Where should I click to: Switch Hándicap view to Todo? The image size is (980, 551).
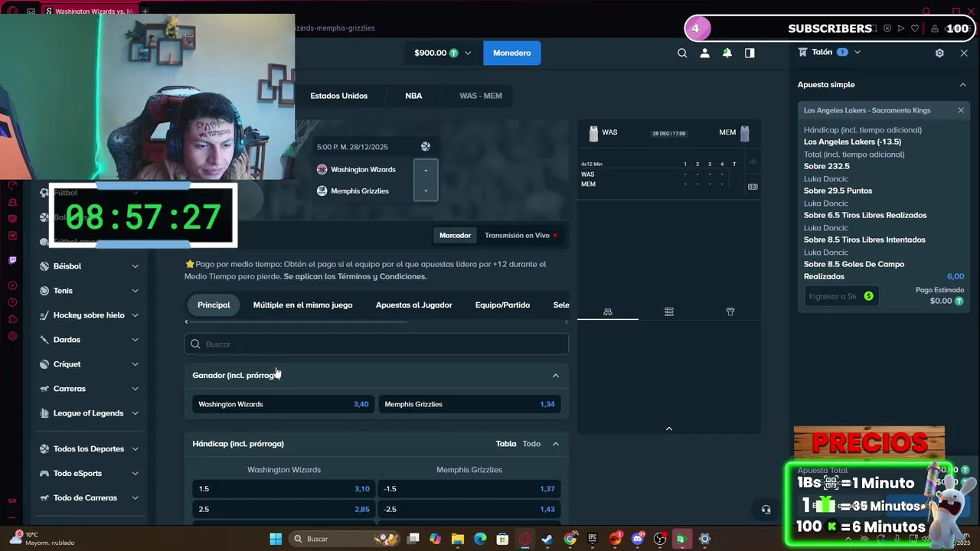[x=531, y=444]
